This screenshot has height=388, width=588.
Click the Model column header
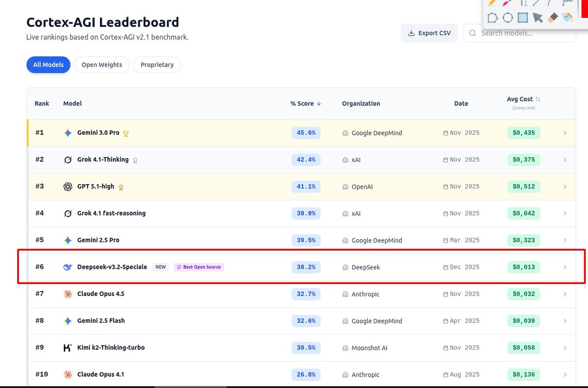pyautogui.click(x=73, y=103)
